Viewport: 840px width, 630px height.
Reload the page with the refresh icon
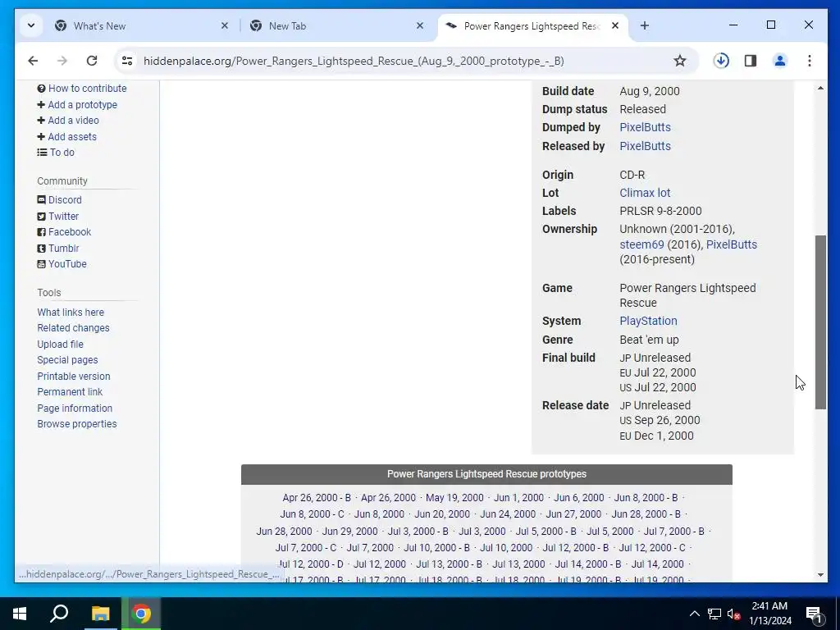tap(92, 61)
